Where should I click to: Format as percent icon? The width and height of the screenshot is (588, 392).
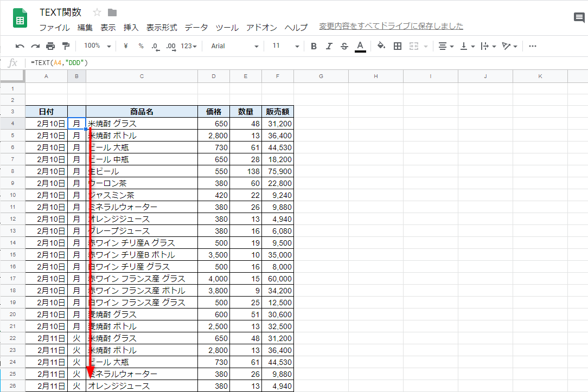141,46
